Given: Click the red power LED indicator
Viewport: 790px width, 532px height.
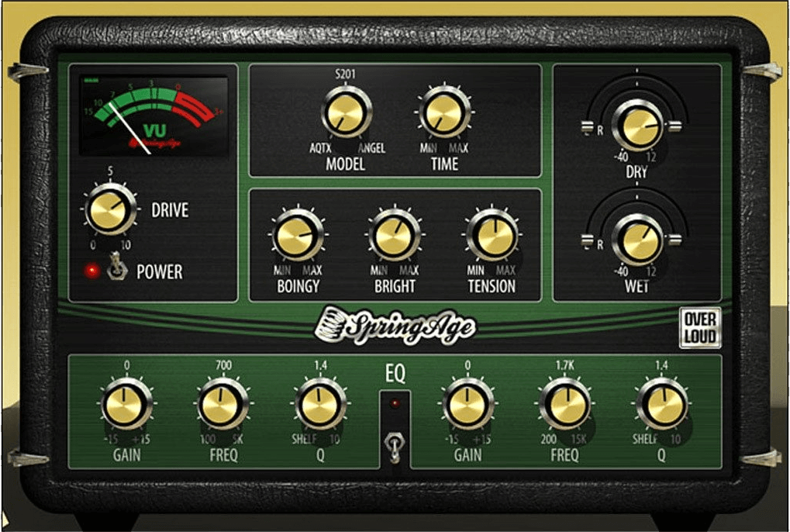Looking at the screenshot, I should (91, 271).
